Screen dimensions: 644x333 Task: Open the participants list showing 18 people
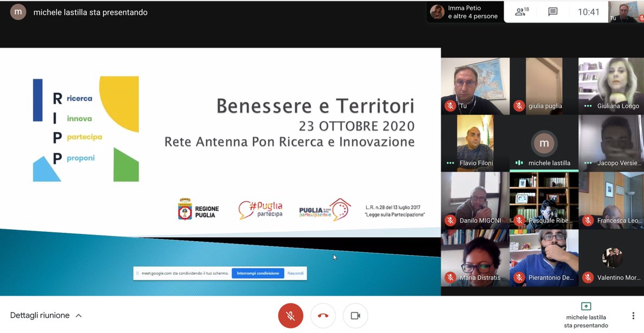(x=520, y=11)
